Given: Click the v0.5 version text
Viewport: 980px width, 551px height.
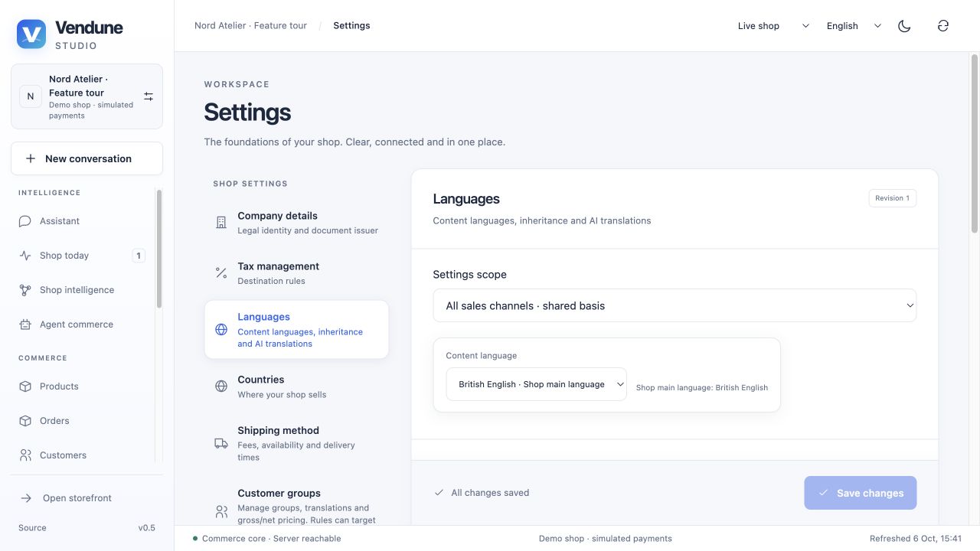Looking at the screenshot, I should tap(146, 528).
